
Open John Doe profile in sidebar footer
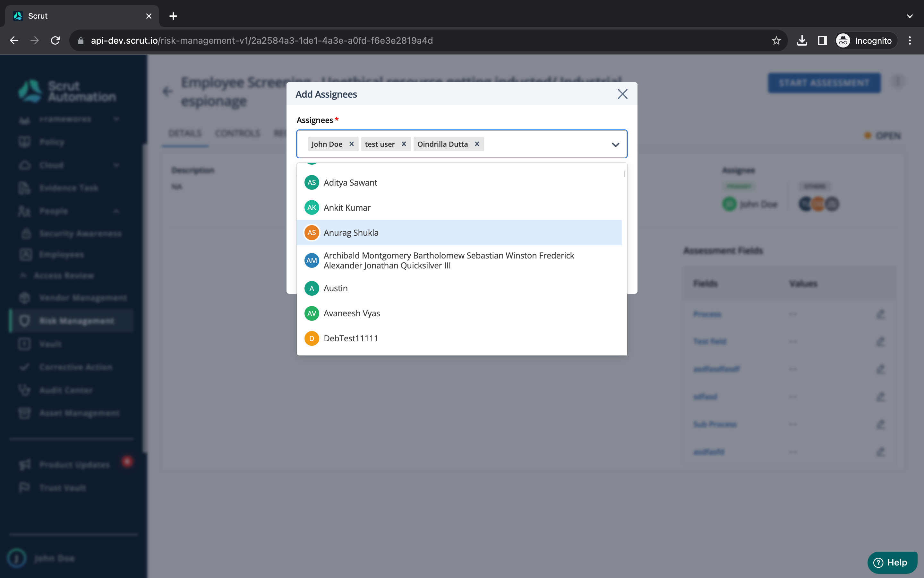42,558
